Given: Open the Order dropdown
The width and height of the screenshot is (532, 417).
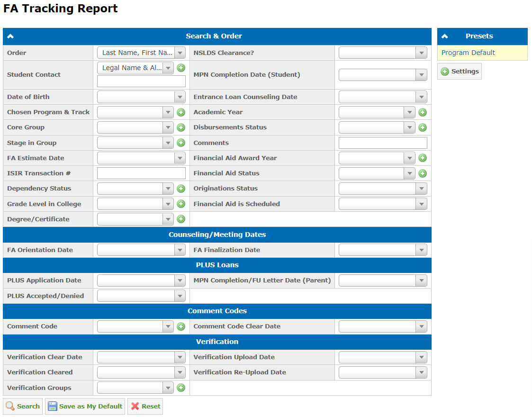Looking at the screenshot, I should (141, 53).
